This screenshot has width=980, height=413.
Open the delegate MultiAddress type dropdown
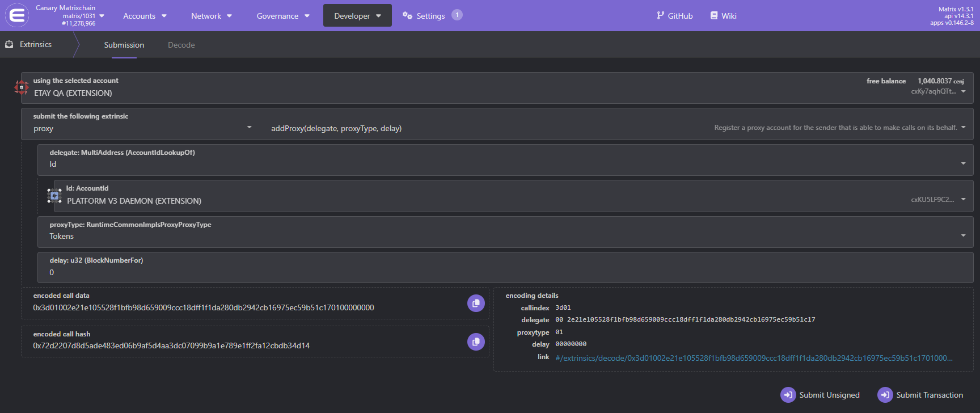505,159
